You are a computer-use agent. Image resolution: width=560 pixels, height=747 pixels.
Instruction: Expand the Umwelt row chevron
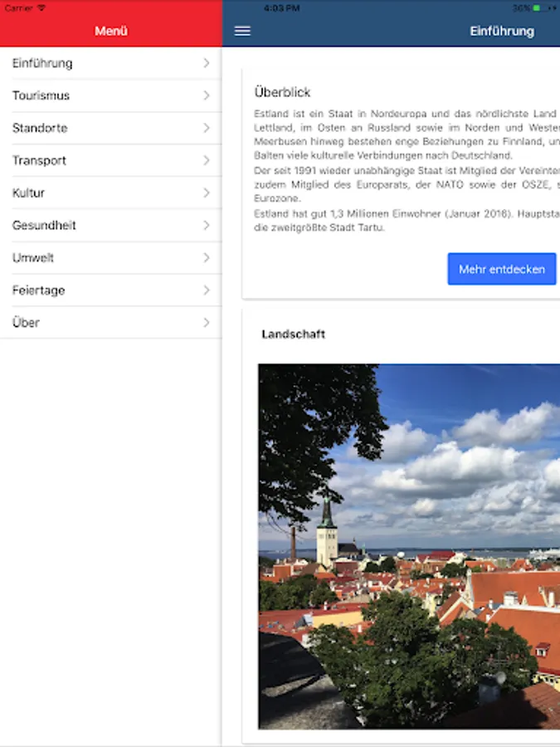207,258
